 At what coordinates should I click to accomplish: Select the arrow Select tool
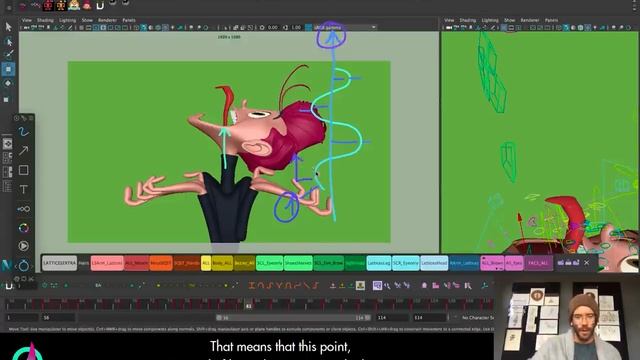pos(8,27)
